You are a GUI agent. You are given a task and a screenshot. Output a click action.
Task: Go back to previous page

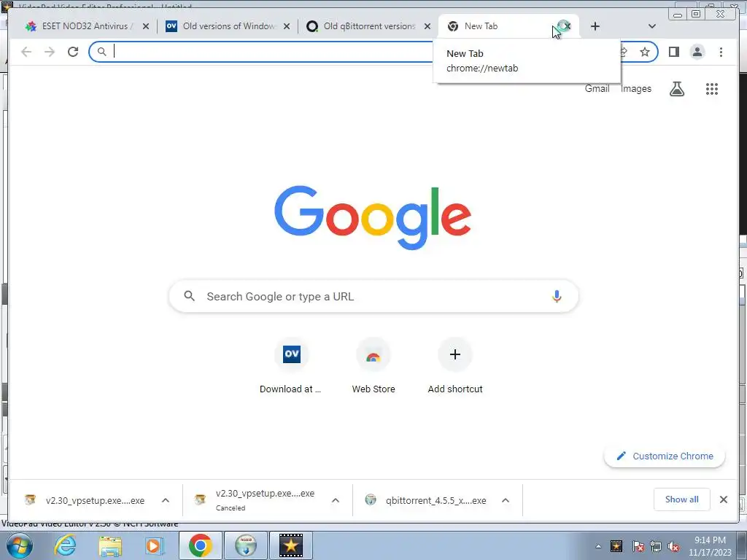point(26,52)
